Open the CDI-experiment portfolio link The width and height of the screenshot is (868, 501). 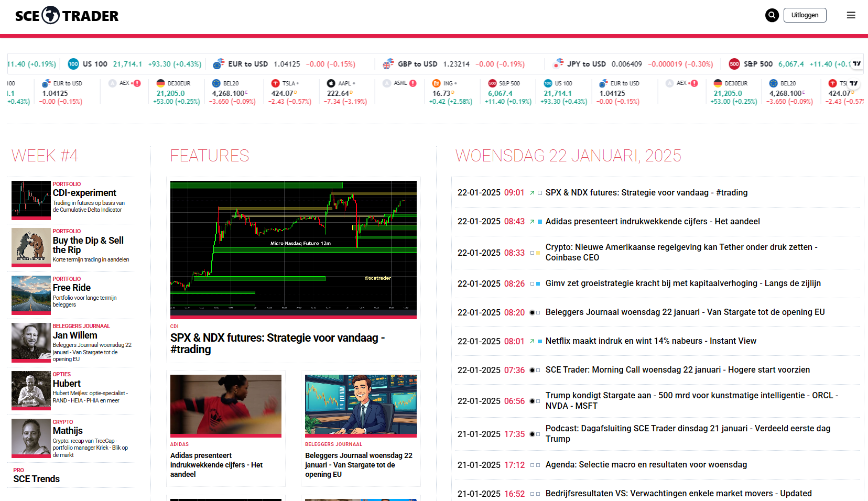(x=84, y=193)
